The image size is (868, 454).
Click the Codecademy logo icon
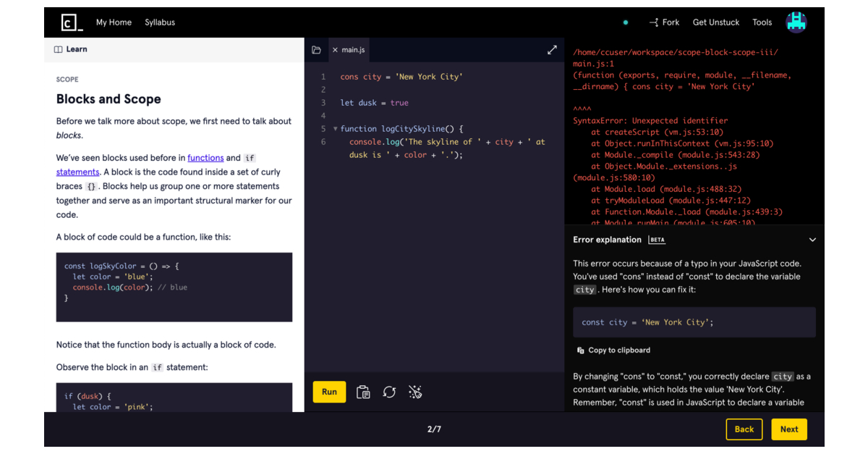coord(71,22)
